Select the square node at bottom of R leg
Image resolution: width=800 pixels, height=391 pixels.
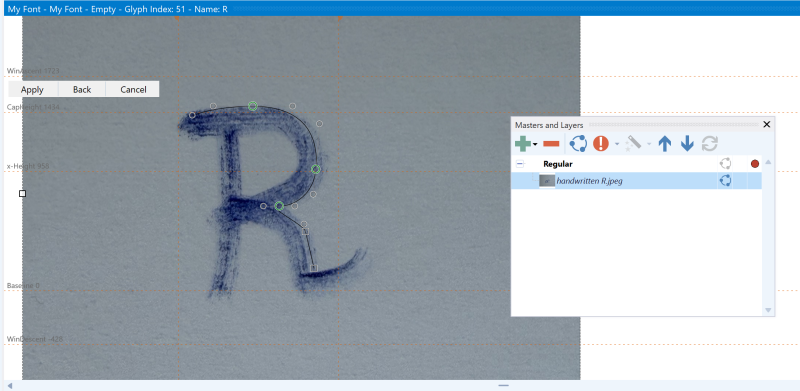pyautogui.click(x=314, y=268)
